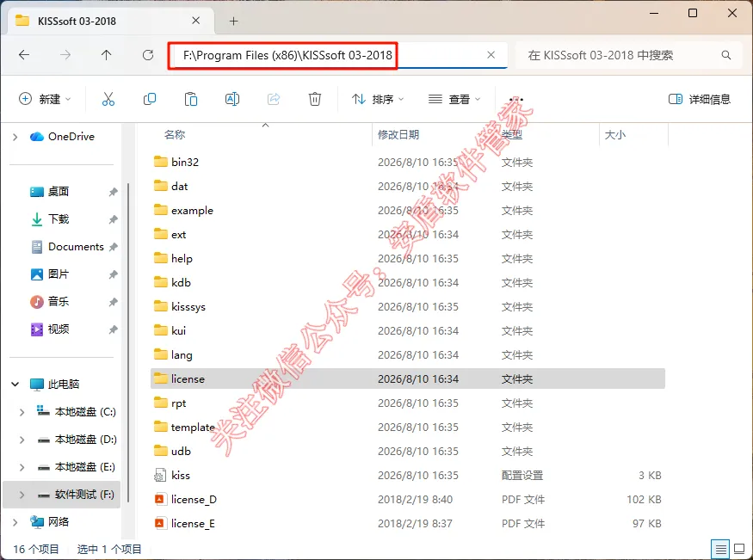The width and height of the screenshot is (753, 560).
Task: Collapse This PC (此电脑) node
Action: (x=15, y=385)
